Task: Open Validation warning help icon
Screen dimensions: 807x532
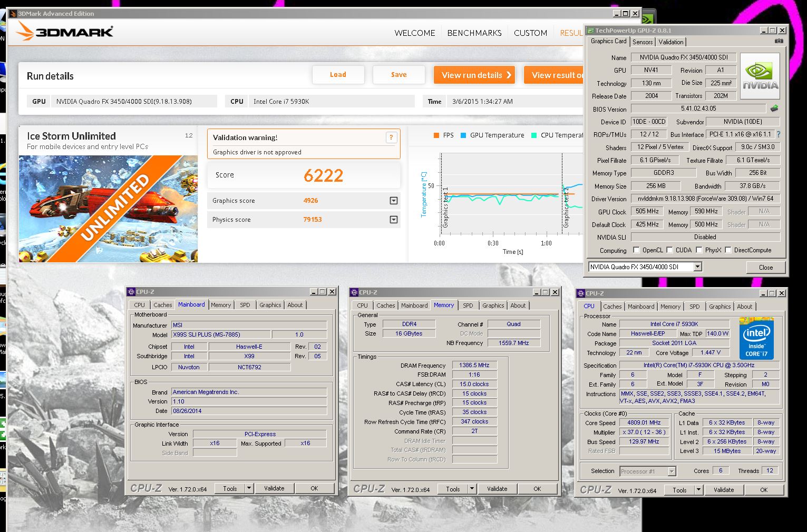Action: coord(391,137)
